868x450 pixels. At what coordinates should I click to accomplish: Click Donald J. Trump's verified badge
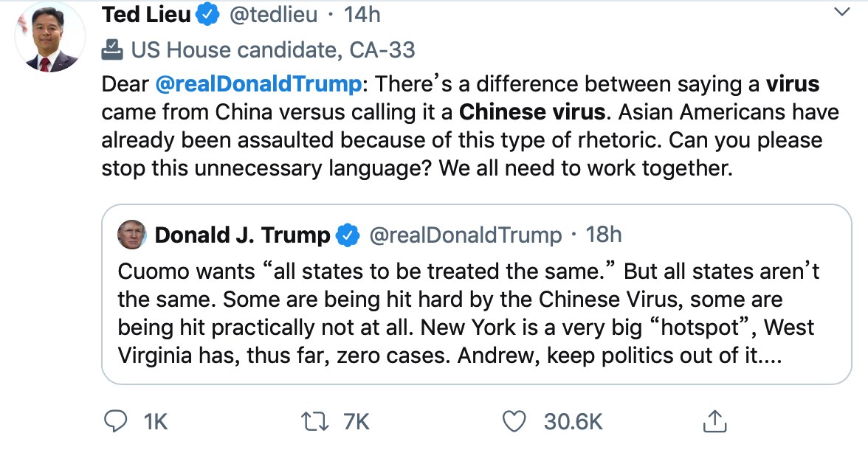pos(348,235)
